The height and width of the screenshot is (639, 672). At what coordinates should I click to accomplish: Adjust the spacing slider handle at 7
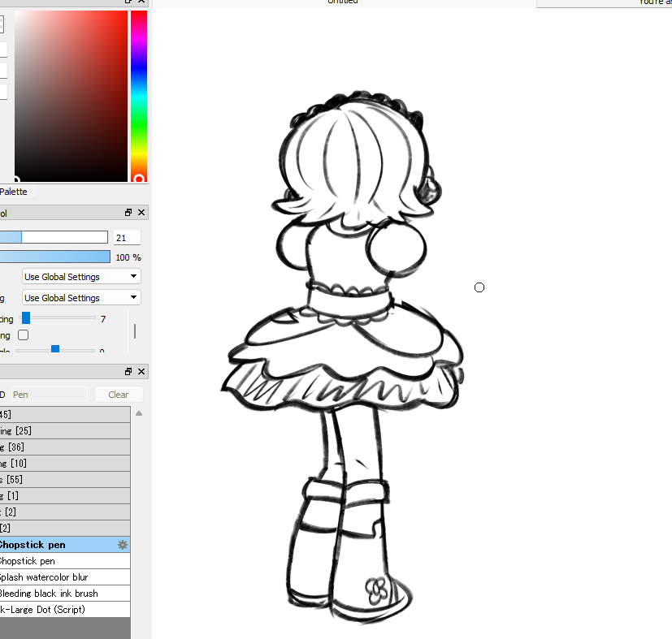26,317
